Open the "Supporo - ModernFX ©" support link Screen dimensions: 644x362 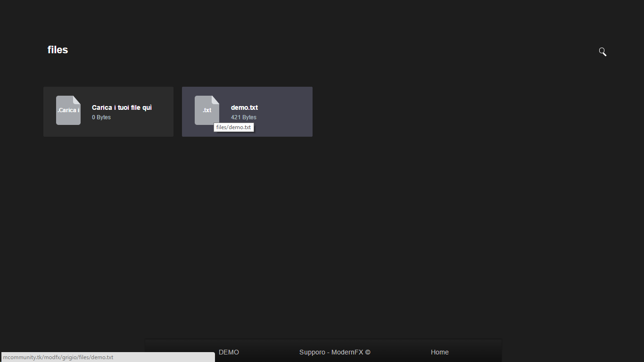coord(334,352)
